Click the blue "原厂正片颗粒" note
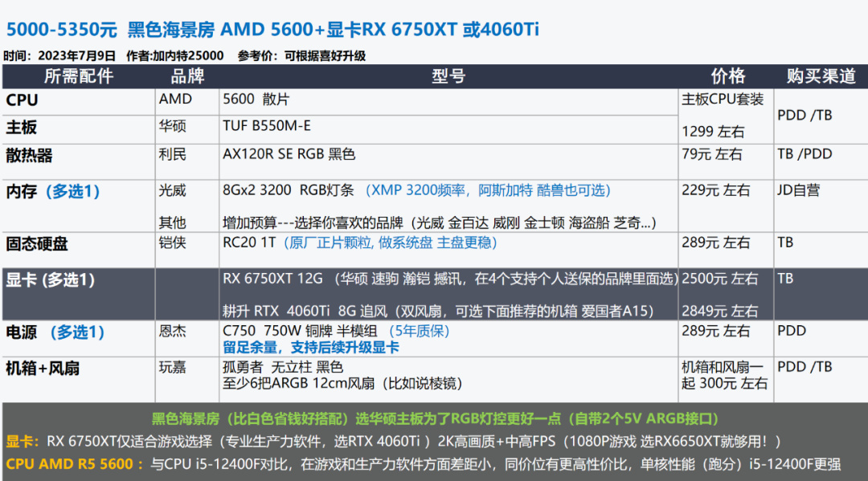 pos(330,243)
